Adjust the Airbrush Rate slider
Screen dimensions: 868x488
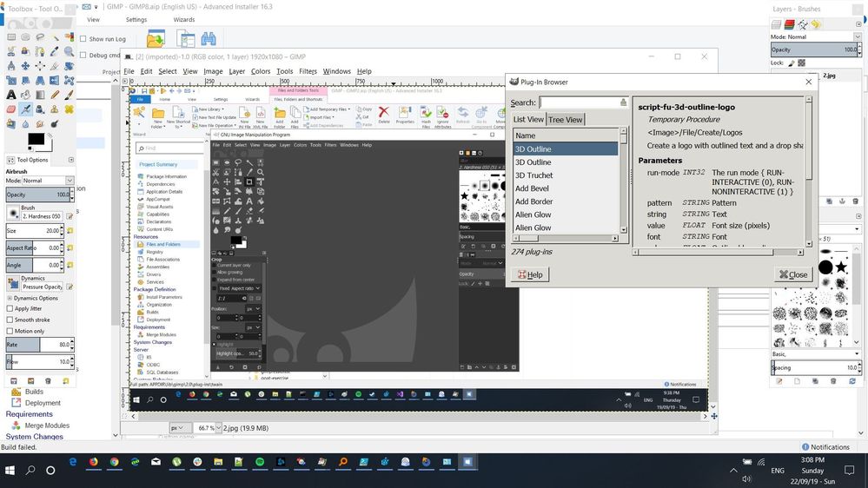point(40,345)
